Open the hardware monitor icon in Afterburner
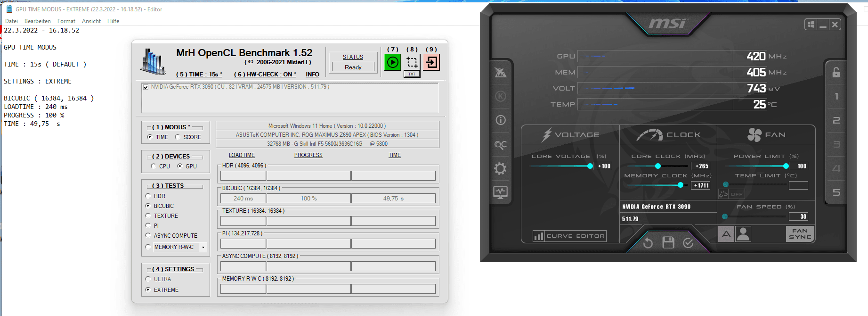 click(501, 192)
